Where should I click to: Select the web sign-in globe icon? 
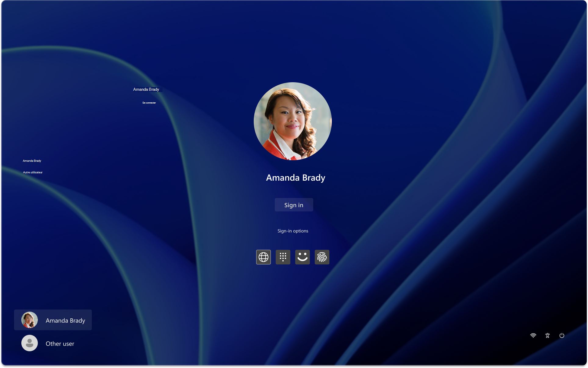pyautogui.click(x=264, y=257)
